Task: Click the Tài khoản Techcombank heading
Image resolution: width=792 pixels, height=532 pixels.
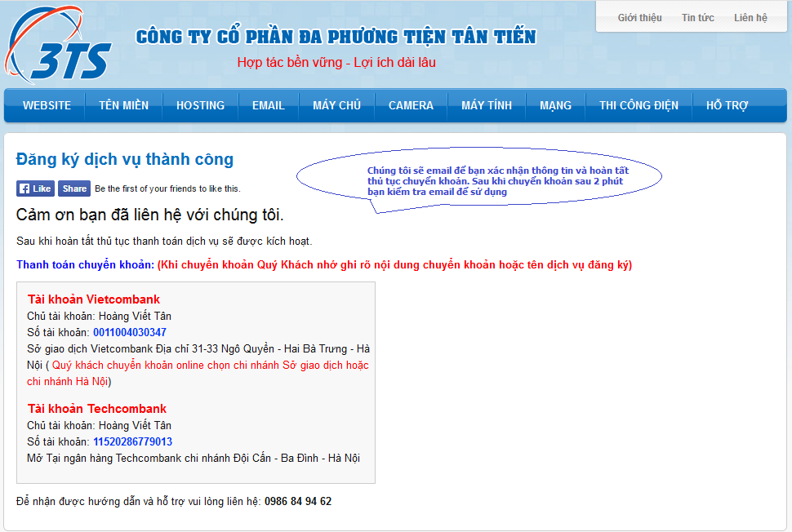Action: [97, 408]
